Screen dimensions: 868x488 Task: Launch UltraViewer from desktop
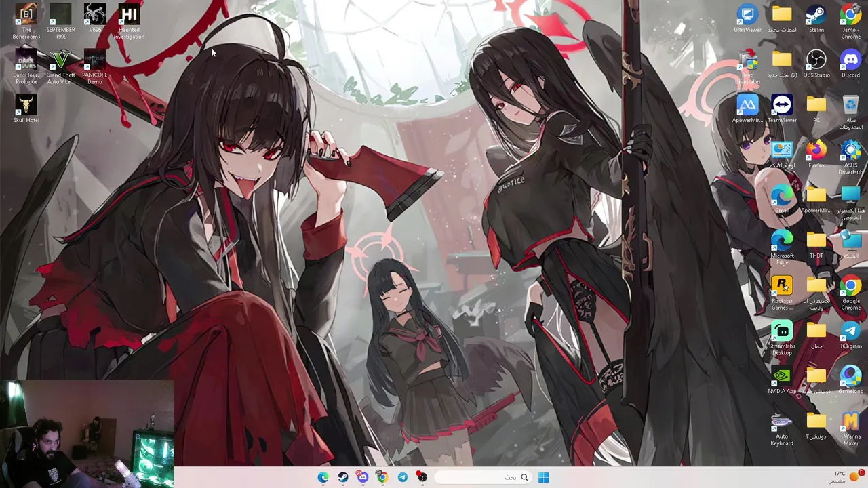(747, 19)
